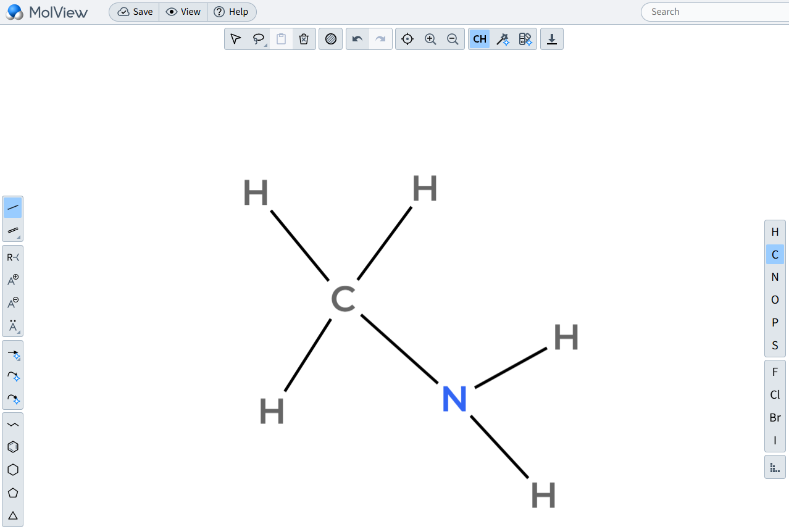
Task: Choose the Cl element button
Action: 775,395
